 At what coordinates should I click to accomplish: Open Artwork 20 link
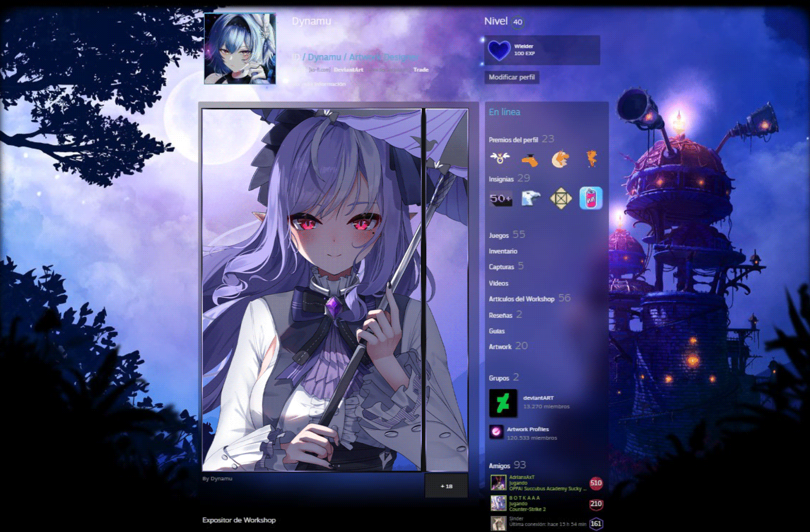point(508,346)
